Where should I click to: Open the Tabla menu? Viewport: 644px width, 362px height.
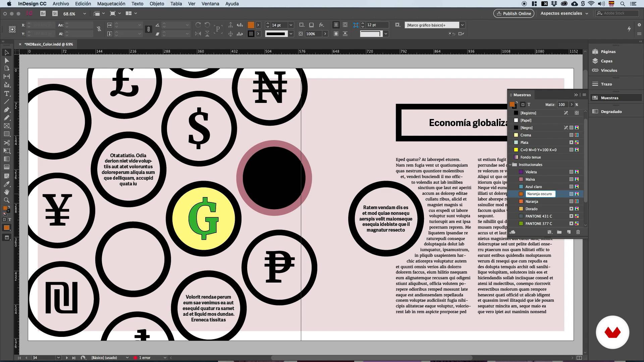[x=176, y=4]
